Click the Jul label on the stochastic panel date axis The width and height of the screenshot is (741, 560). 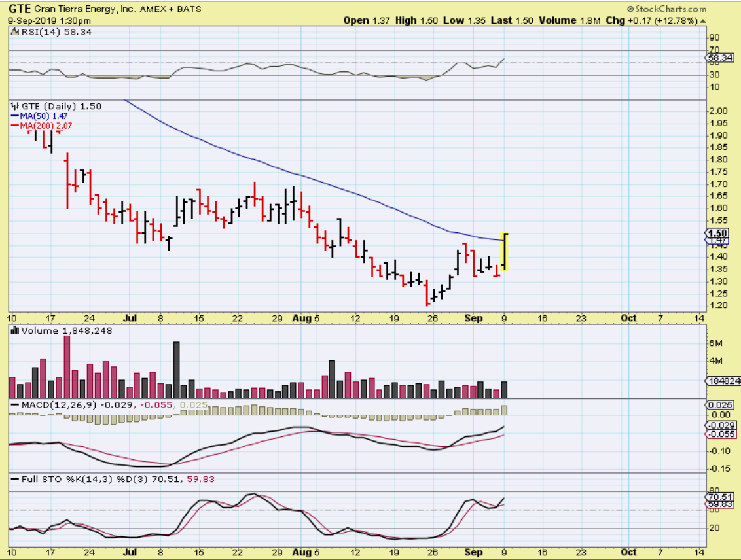(130, 552)
